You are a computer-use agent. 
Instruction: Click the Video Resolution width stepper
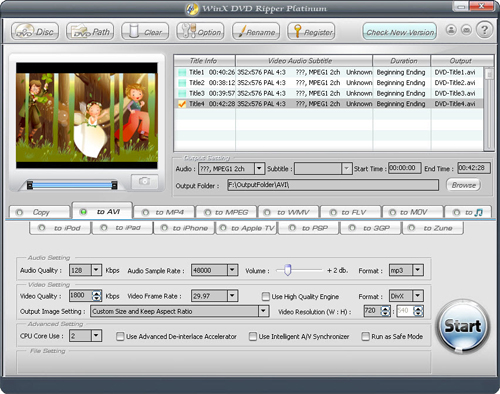pos(386,311)
